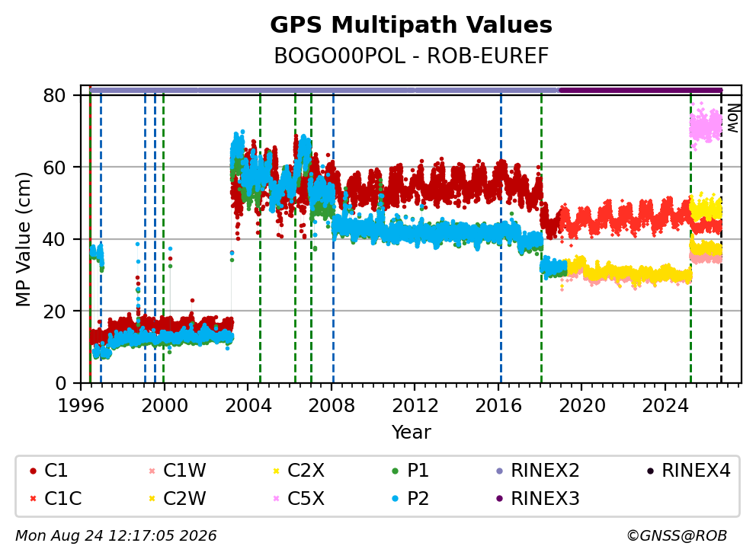The width and height of the screenshot is (756, 559).
Task: Select the RINEX3 legend entry
Action: pyautogui.click(x=537, y=498)
